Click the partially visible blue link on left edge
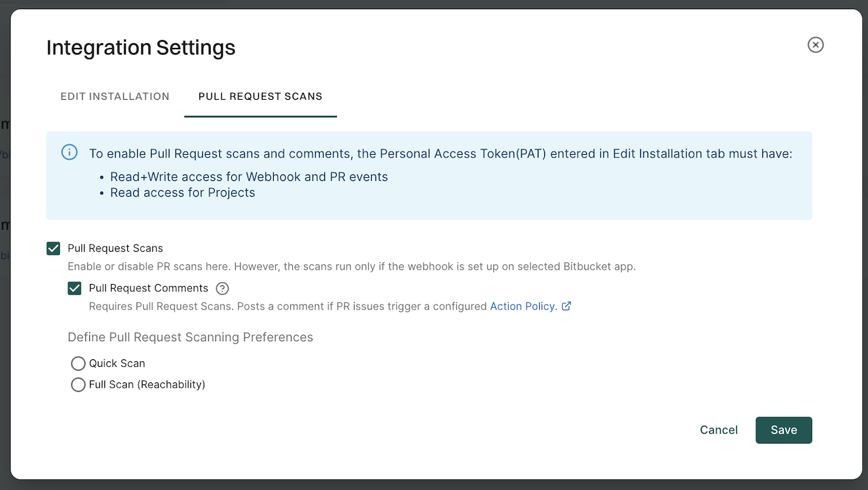 click(x=5, y=255)
